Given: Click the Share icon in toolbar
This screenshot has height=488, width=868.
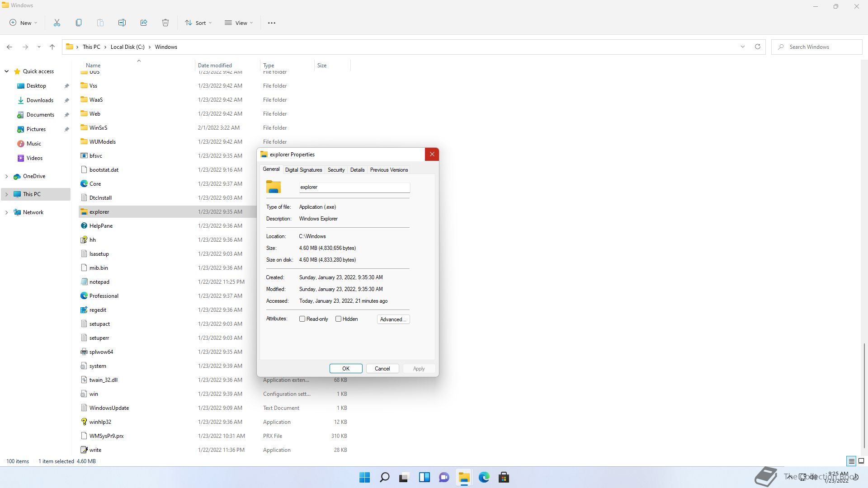Looking at the screenshot, I should pos(144,23).
